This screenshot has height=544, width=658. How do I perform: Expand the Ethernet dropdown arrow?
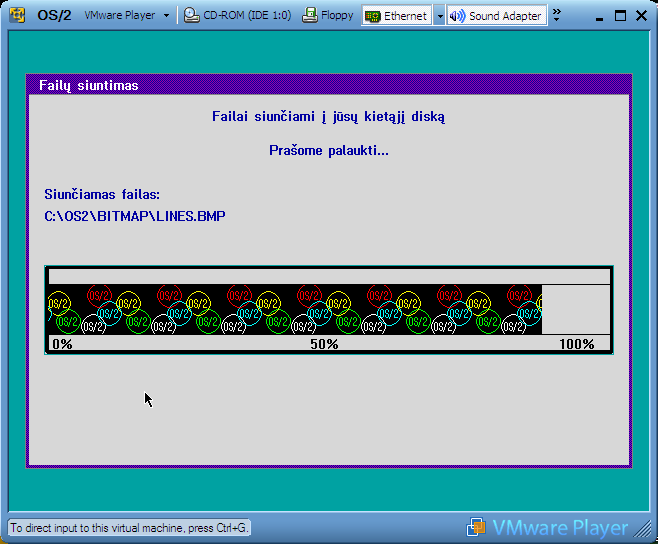[439, 16]
